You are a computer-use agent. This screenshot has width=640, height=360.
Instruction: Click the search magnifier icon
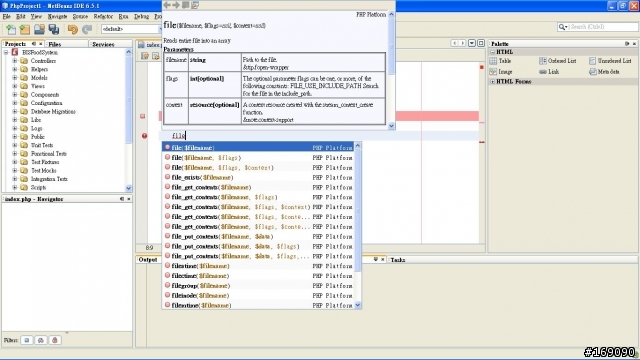tap(562, 27)
